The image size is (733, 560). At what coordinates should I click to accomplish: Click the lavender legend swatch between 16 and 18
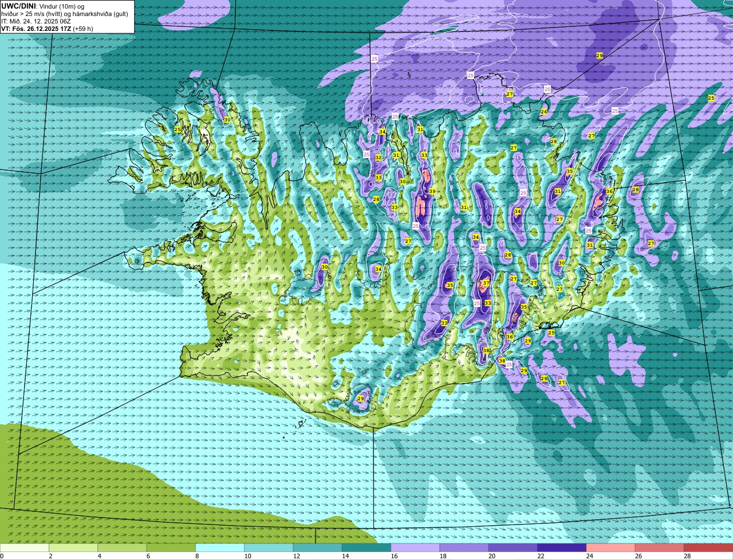[415, 548]
